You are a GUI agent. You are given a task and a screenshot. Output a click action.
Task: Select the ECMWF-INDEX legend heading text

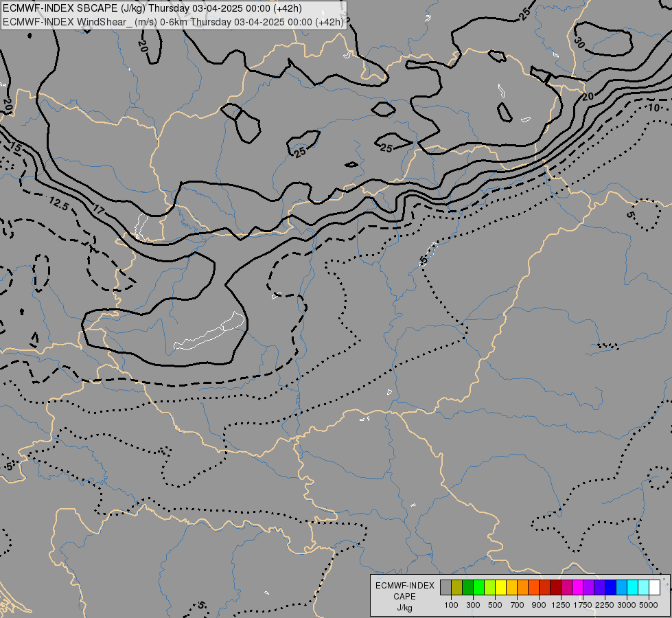click(x=404, y=586)
